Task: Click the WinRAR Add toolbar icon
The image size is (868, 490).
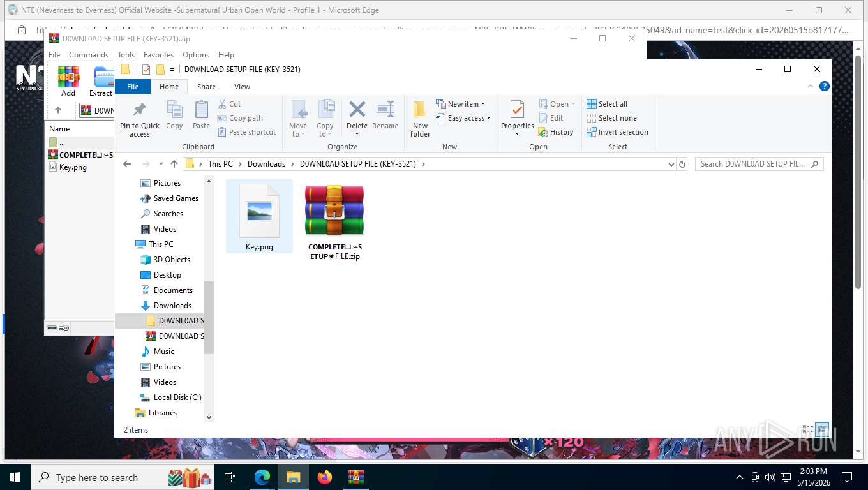Action: pyautogui.click(x=68, y=81)
